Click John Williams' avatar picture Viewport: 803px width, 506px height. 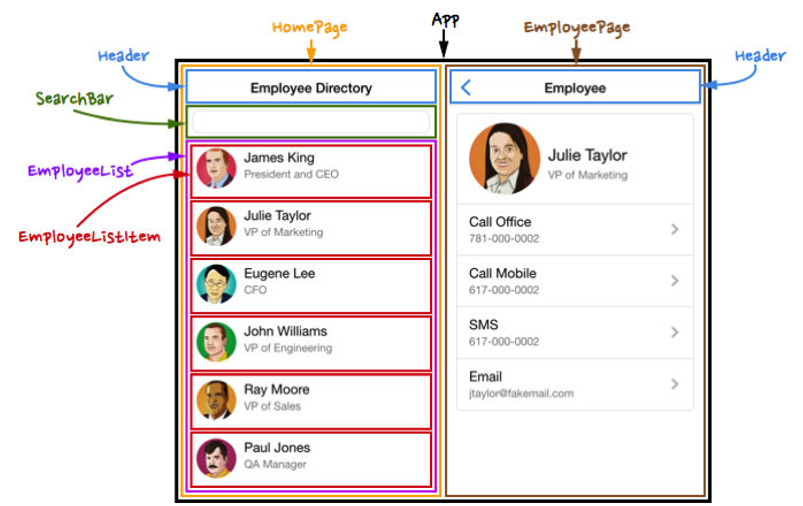(x=216, y=342)
